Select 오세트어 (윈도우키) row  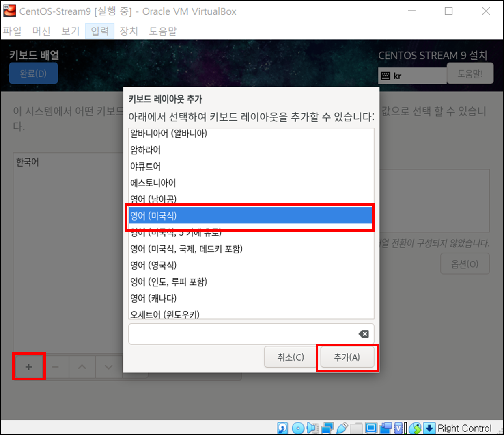click(251, 313)
